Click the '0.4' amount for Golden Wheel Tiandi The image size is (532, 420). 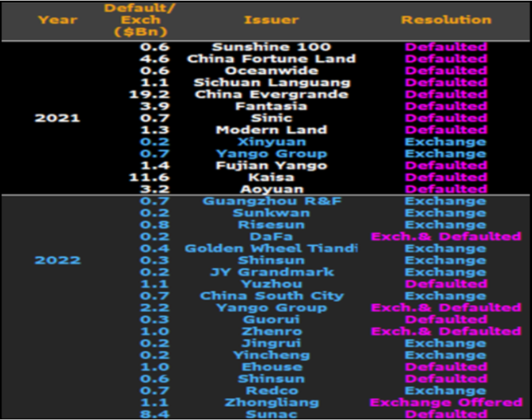coord(154,249)
